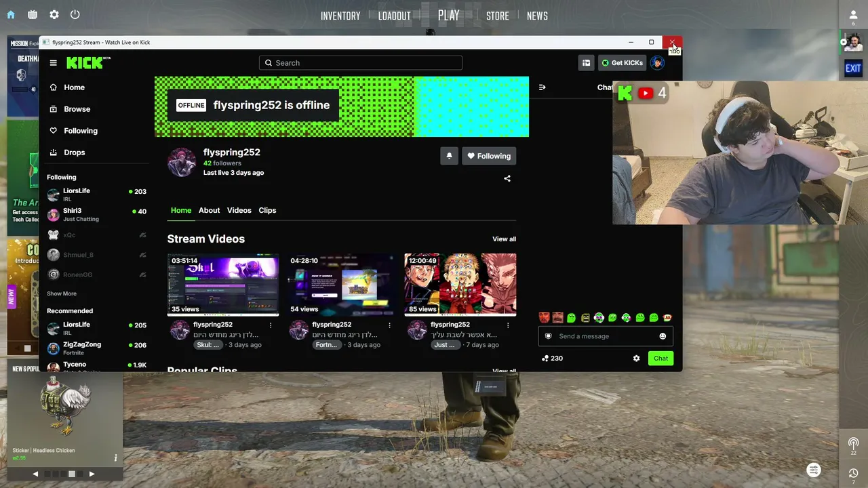Switch to the Home channel tab
Viewport: 868px width, 488px height.
(x=181, y=210)
